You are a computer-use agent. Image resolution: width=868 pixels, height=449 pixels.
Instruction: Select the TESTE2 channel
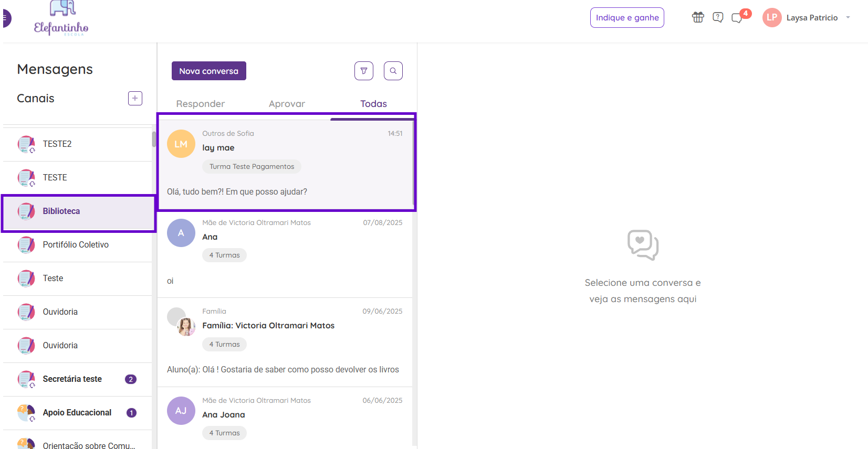pos(77,144)
